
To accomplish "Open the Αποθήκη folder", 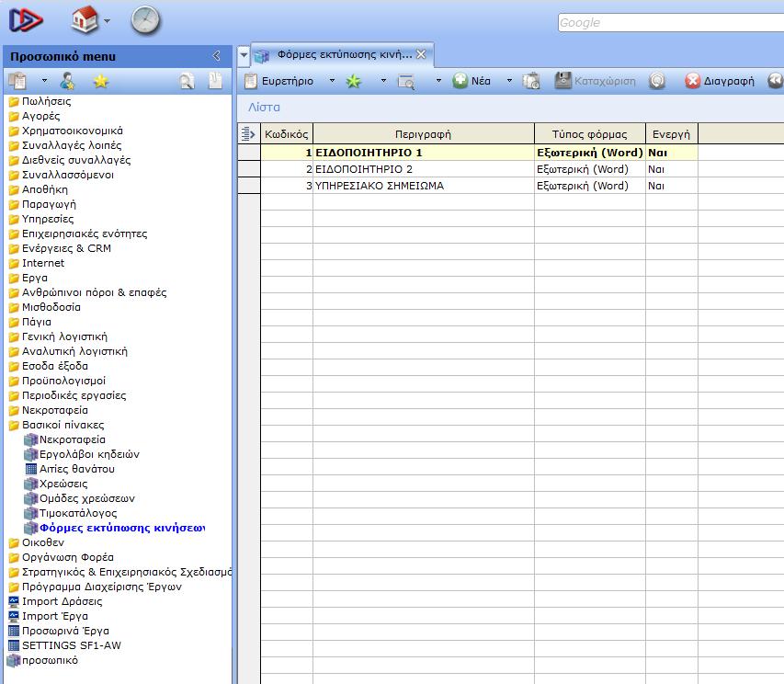I will [x=39, y=189].
